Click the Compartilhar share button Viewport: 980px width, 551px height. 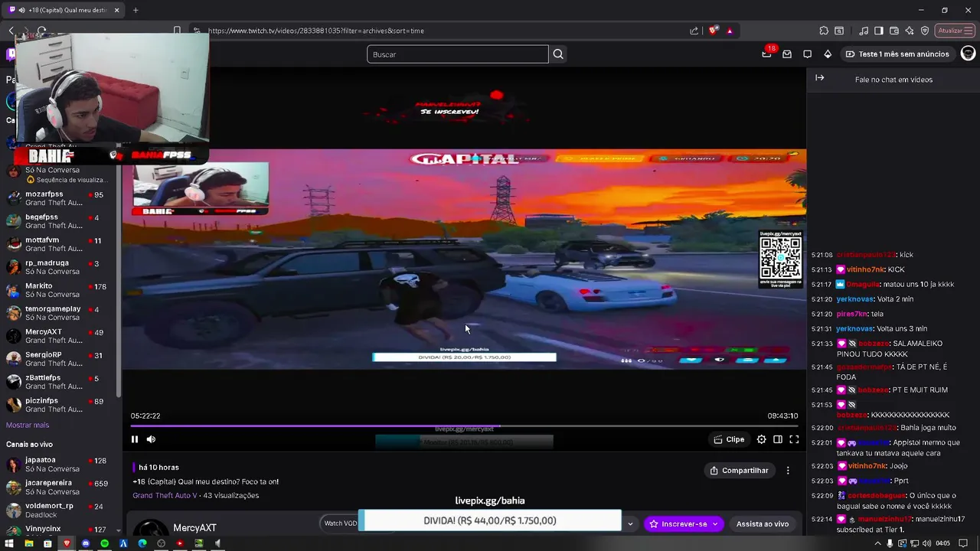pyautogui.click(x=740, y=471)
